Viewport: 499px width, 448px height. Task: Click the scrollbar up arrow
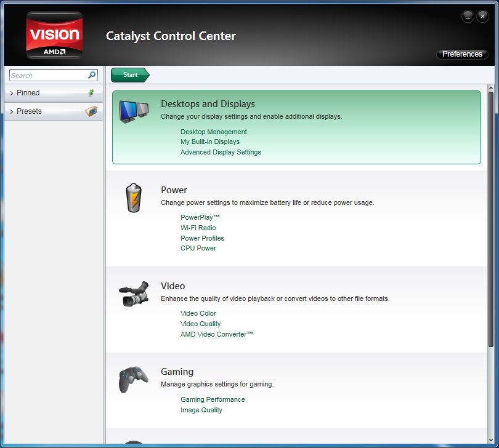click(x=491, y=88)
